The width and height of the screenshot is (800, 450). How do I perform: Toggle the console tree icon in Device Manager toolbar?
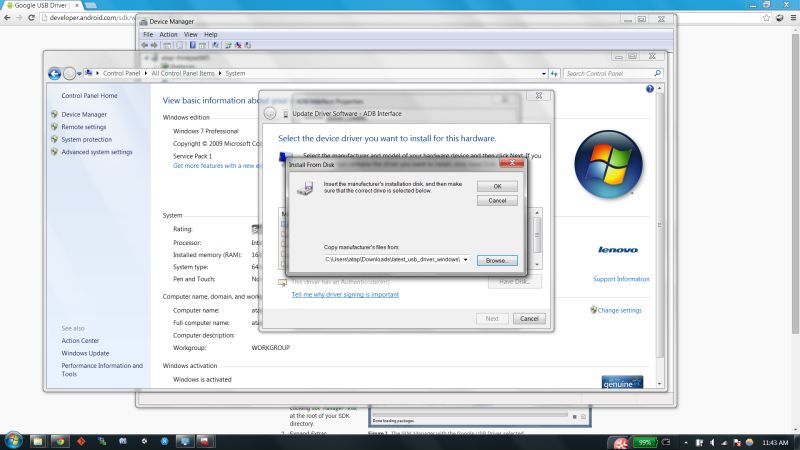coord(167,45)
